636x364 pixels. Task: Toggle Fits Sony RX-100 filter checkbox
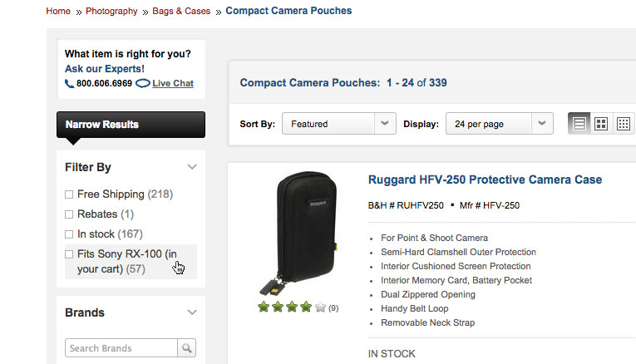69,254
